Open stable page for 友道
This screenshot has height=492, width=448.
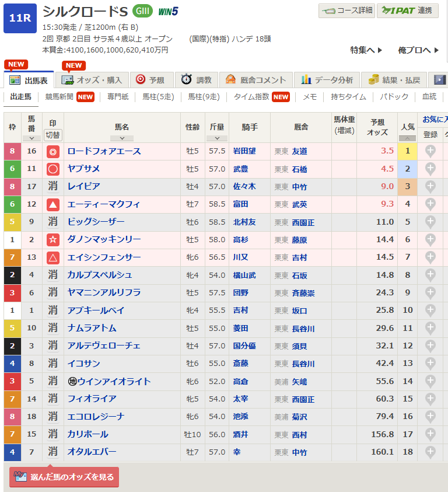click(x=300, y=152)
